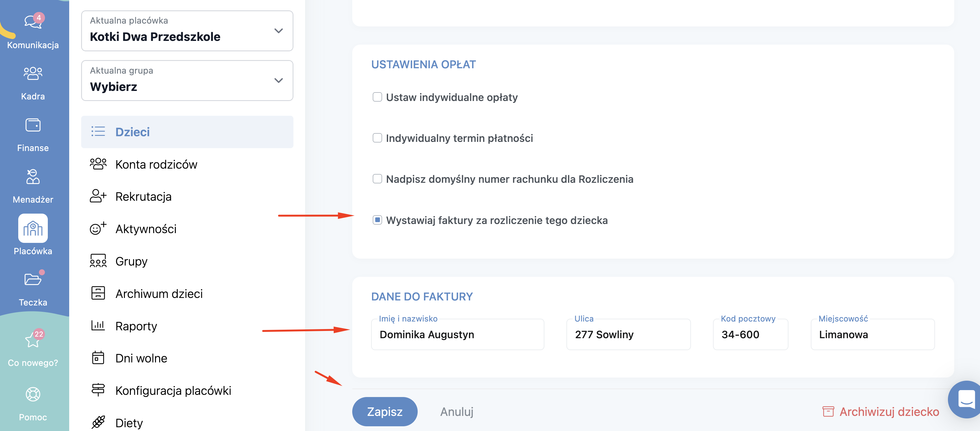This screenshot has height=431, width=980.
Task: Go to Rekrutacja section
Action: [x=187, y=197]
